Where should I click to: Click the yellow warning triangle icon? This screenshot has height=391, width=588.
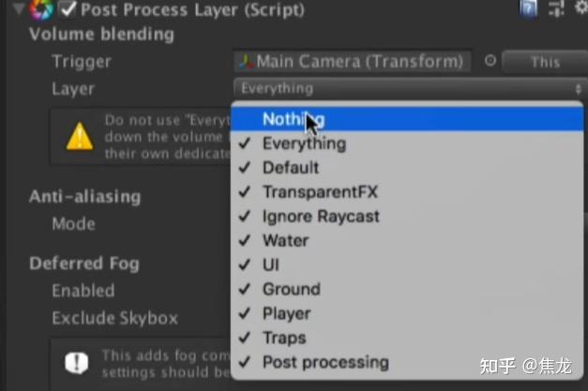[x=80, y=137]
